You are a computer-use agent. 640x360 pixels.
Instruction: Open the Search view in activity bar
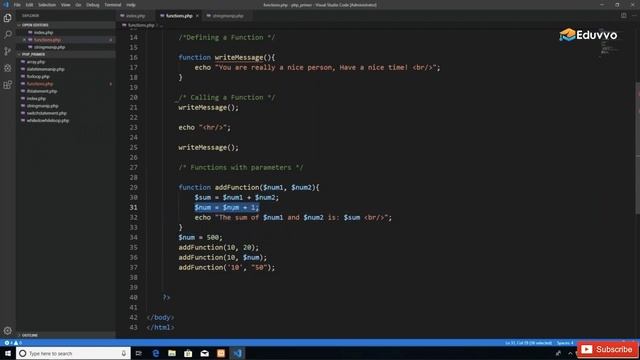click(x=7, y=35)
